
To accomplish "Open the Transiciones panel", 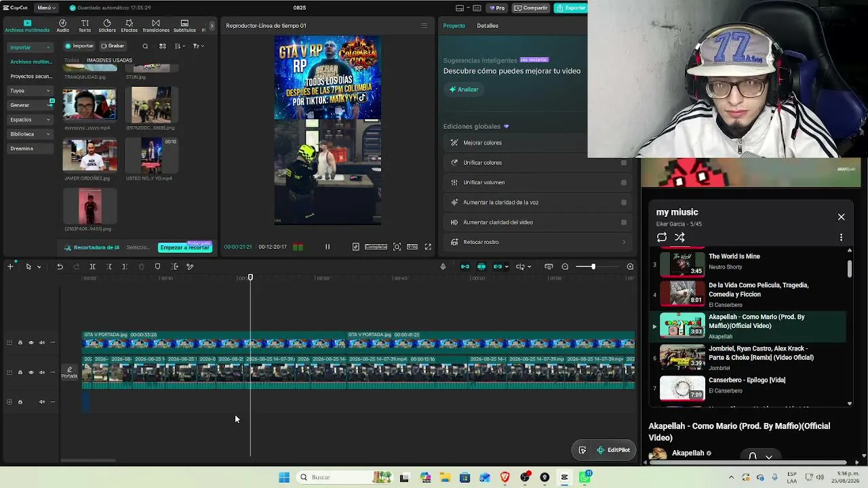I will point(156,26).
